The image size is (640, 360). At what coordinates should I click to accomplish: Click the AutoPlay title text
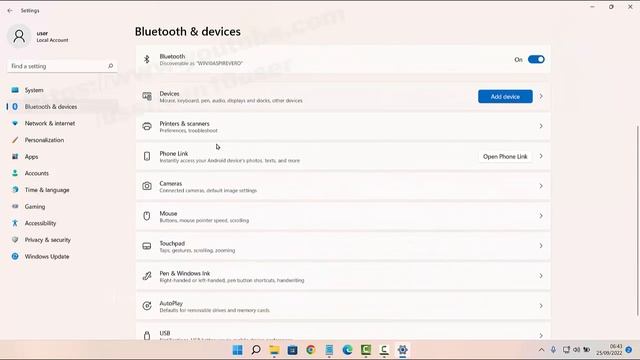(171, 303)
